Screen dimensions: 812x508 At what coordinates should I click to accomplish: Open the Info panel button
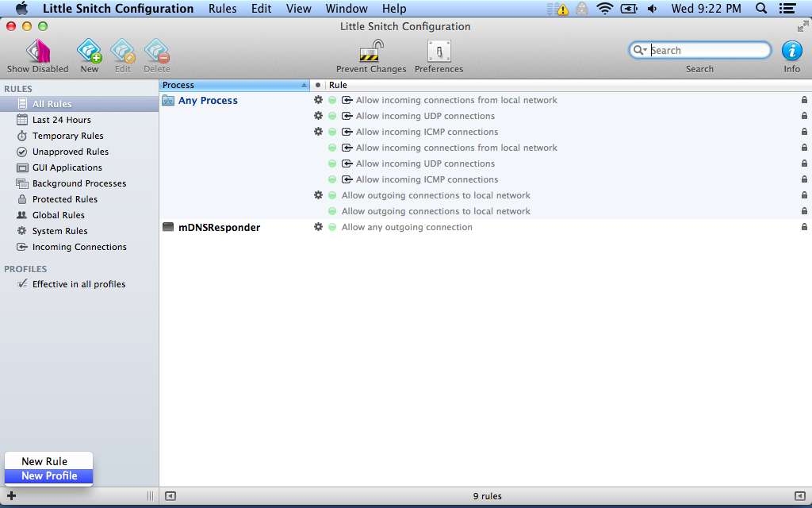tap(792, 56)
